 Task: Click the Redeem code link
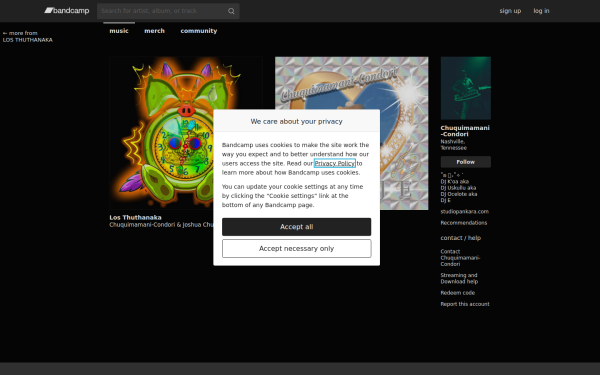click(x=458, y=293)
